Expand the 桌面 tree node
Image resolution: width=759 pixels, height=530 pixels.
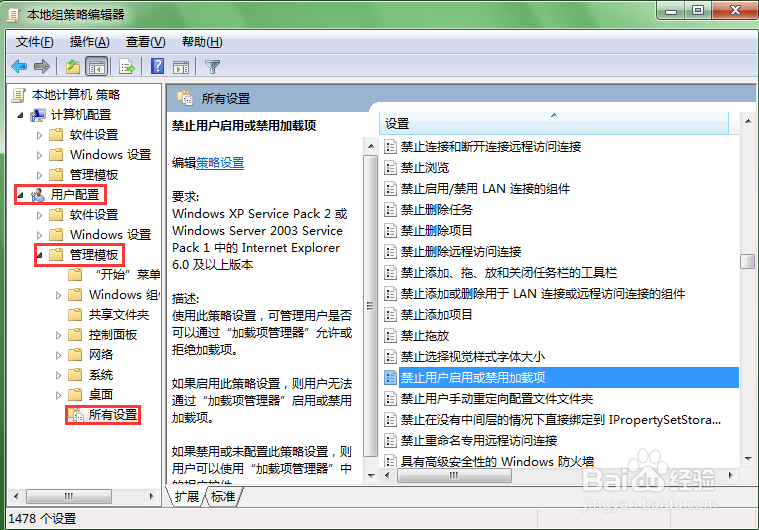pyautogui.click(x=59, y=395)
